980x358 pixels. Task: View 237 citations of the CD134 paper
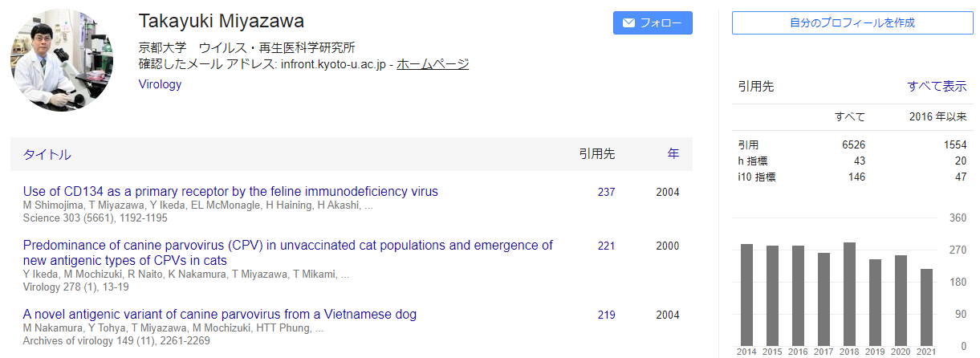(x=606, y=192)
